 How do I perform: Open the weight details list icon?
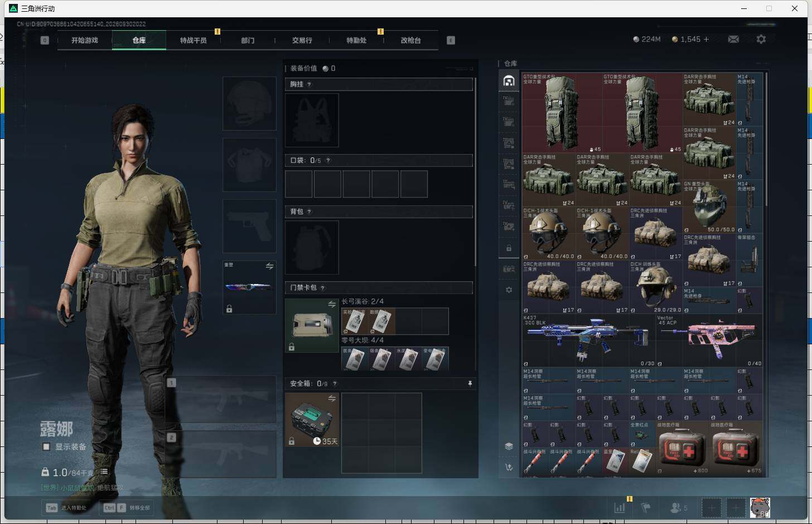pos(104,472)
